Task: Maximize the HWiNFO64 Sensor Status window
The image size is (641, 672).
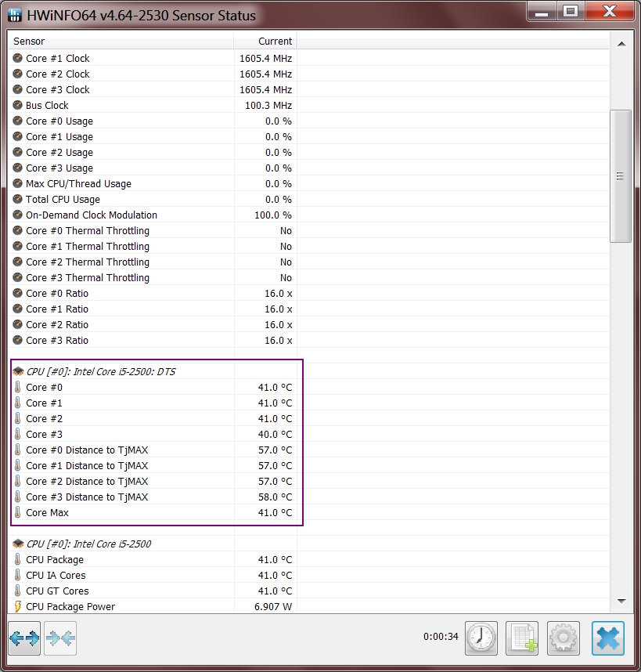Action: click(571, 12)
